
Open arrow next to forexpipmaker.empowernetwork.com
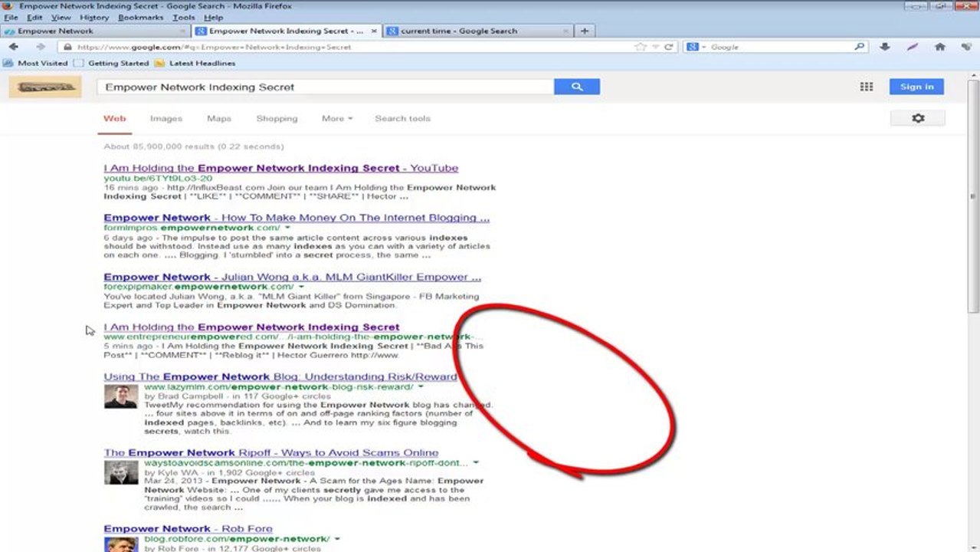[x=302, y=287]
